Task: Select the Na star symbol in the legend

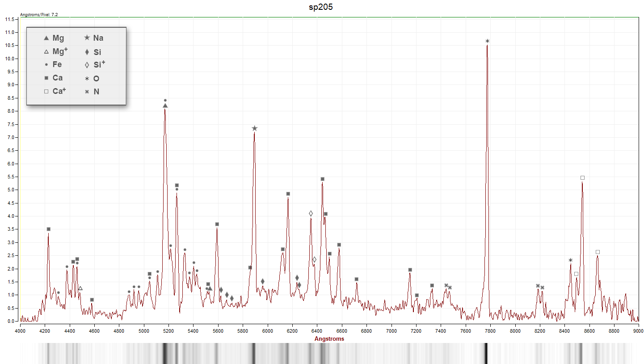Action: pyautogui.click(x=87, y=38)
